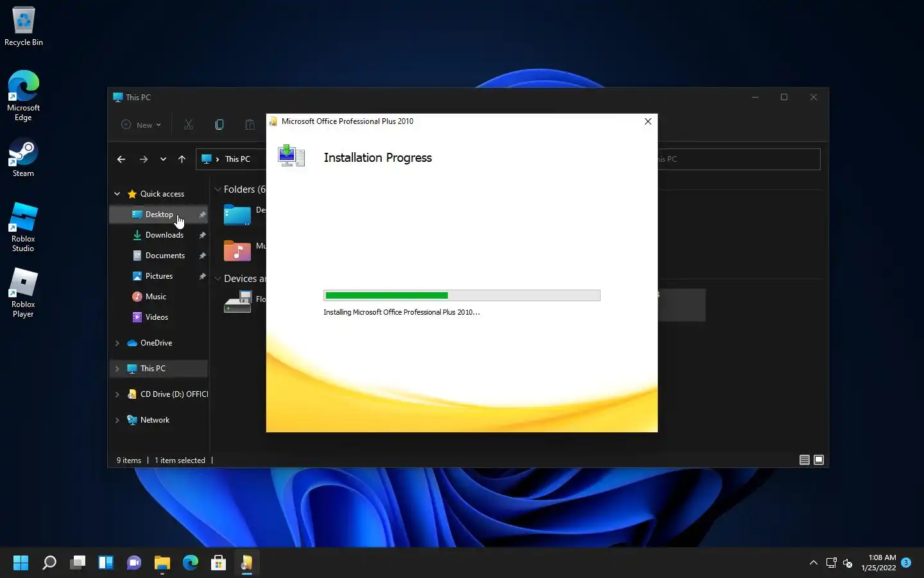Unpin Documents using its pin icon
The image size is (924, 578).
point(202,256)
